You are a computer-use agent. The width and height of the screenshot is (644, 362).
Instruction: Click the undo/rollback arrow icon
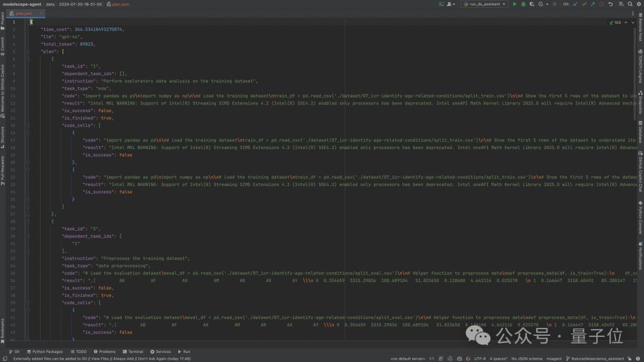(x=611, y=4)
